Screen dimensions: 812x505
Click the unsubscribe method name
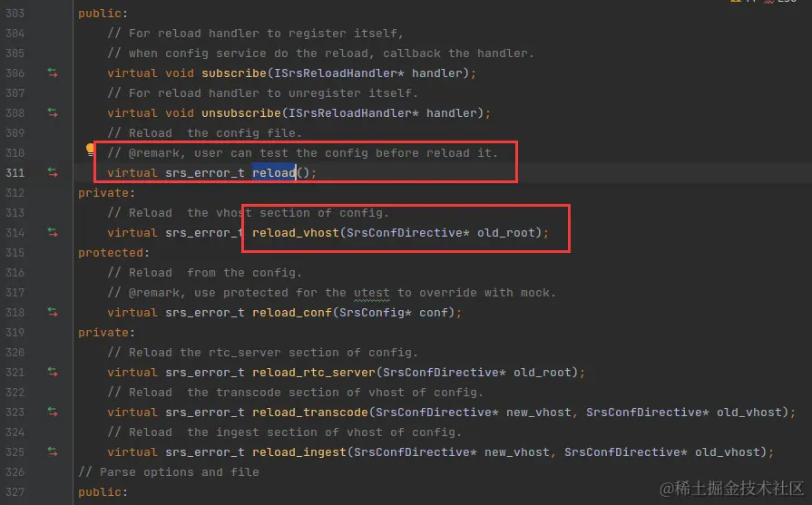tap(241, 112)
